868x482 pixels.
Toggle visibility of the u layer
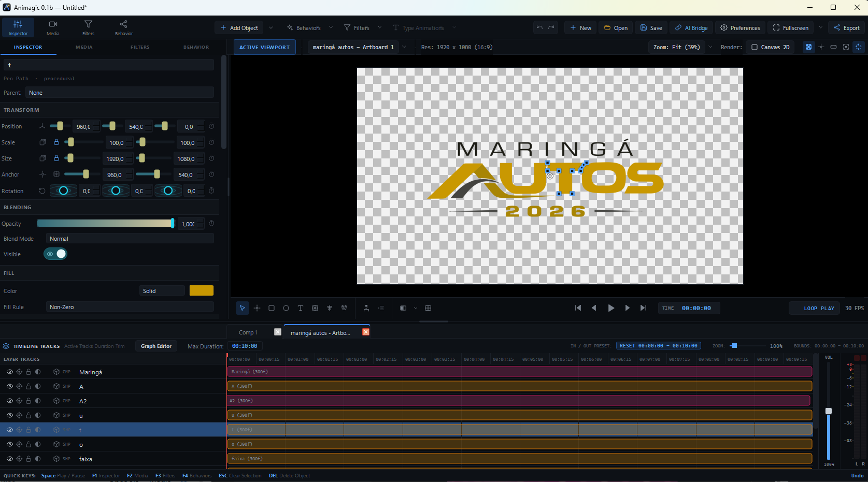(x=10, y=415)
